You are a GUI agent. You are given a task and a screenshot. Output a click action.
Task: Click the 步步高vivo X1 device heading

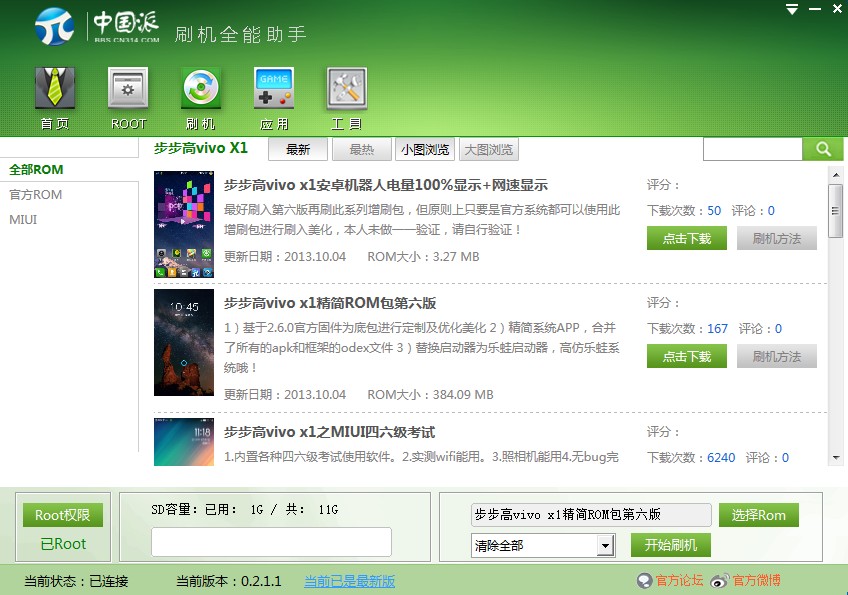201,148
